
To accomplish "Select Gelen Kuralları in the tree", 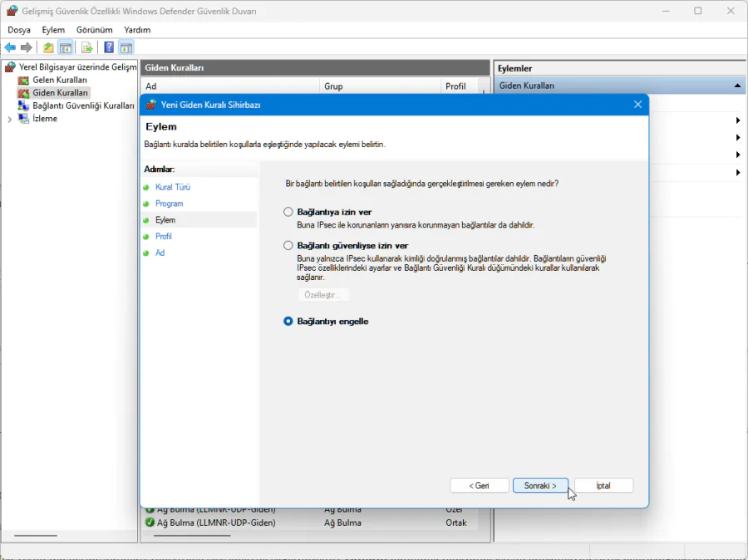I will (x=59, y=80).
